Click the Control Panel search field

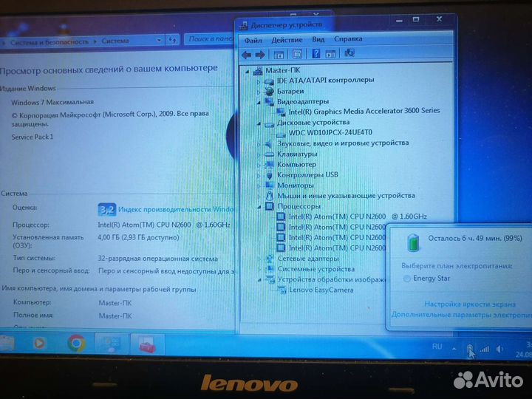pos(209,39)
